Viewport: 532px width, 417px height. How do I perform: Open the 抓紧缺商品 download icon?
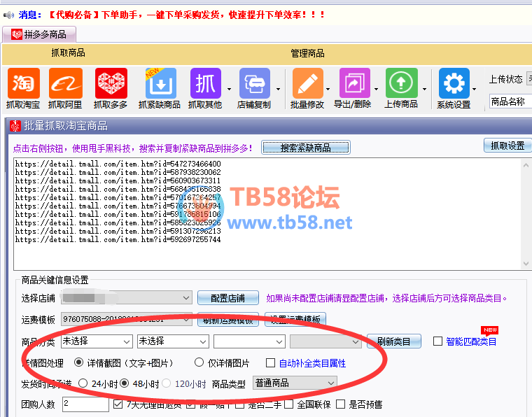coord(161,84)
